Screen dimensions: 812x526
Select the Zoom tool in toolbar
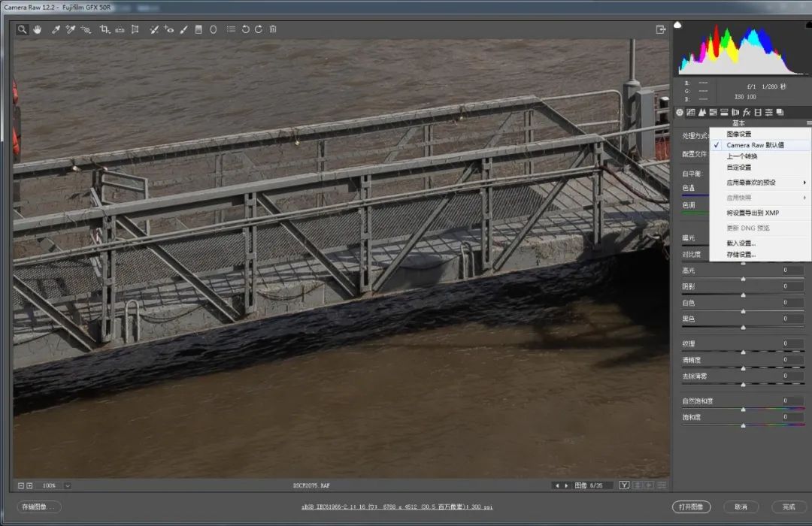point(23,29)
